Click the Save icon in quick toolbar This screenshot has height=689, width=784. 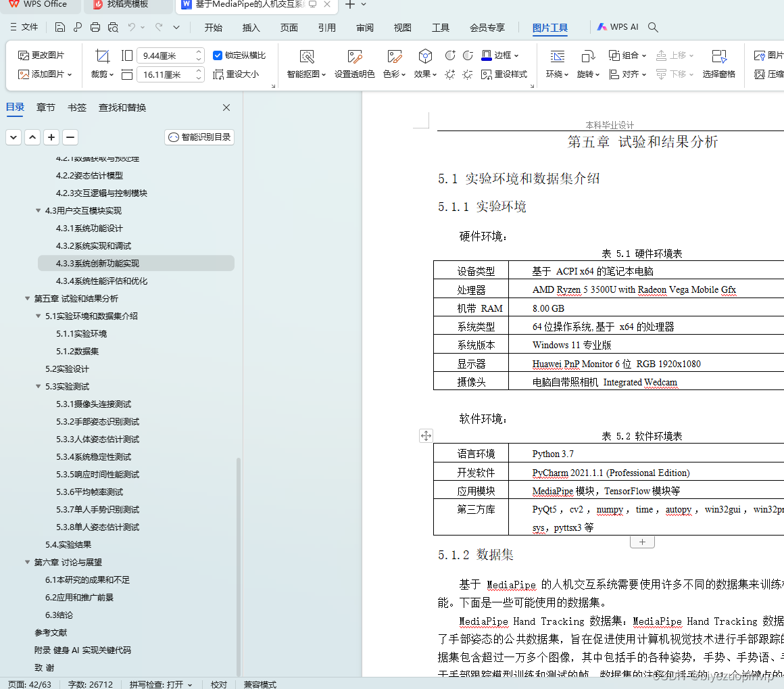point(60,28)
